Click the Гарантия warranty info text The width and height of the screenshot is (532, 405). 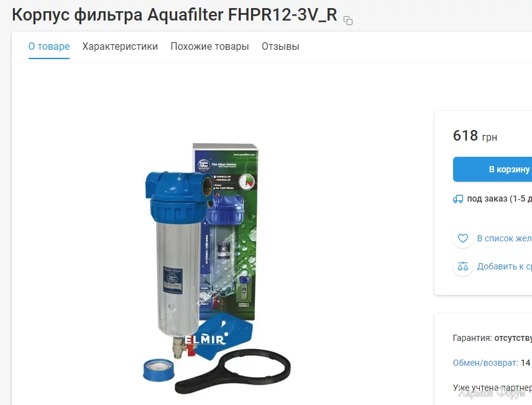[492, 338]
